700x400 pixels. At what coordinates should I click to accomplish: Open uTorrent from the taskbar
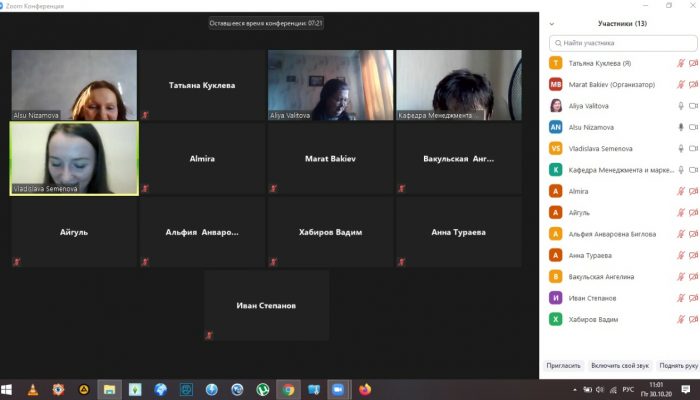[262, 390]
